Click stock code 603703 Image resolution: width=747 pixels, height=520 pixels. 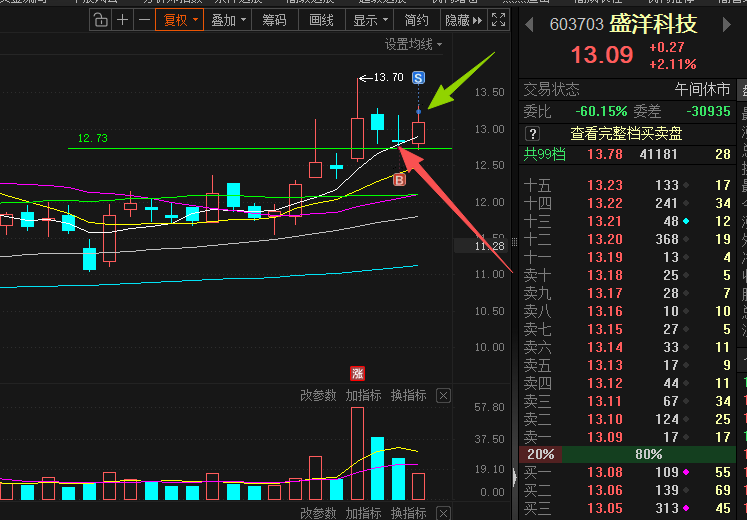tap(576, 24)
